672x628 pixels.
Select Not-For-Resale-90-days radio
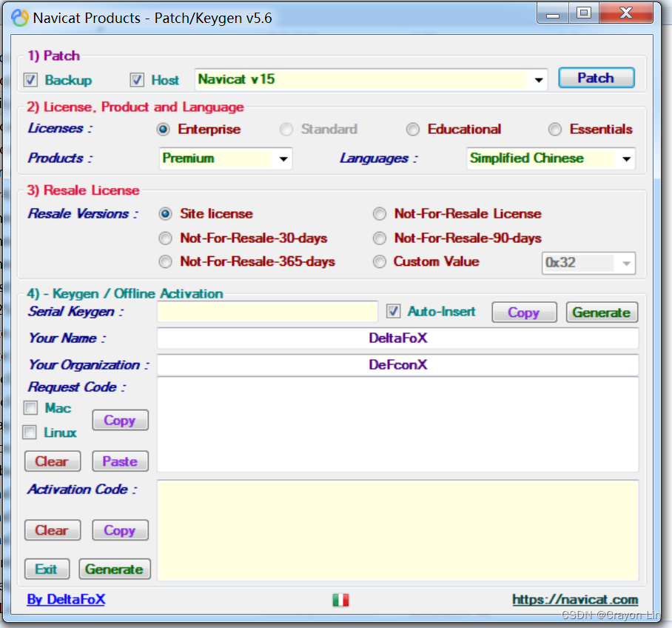380,238
